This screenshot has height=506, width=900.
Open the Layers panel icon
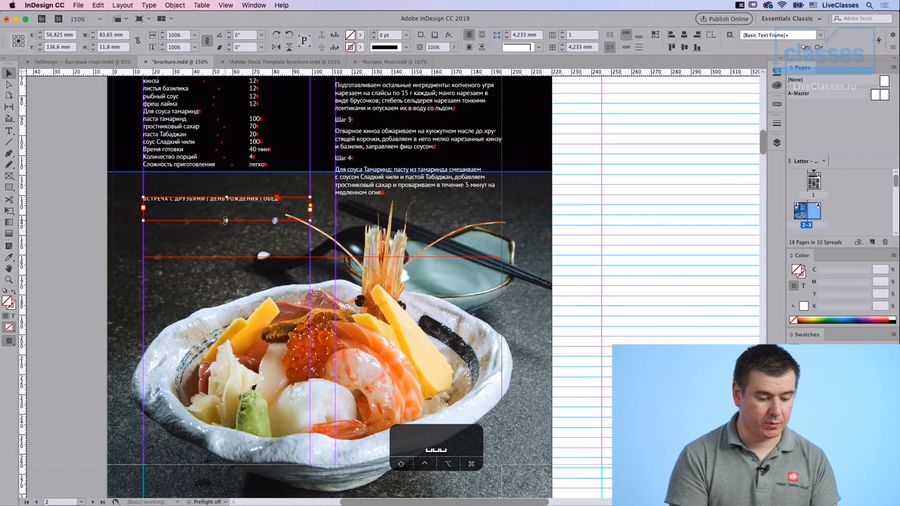(777, 142)
